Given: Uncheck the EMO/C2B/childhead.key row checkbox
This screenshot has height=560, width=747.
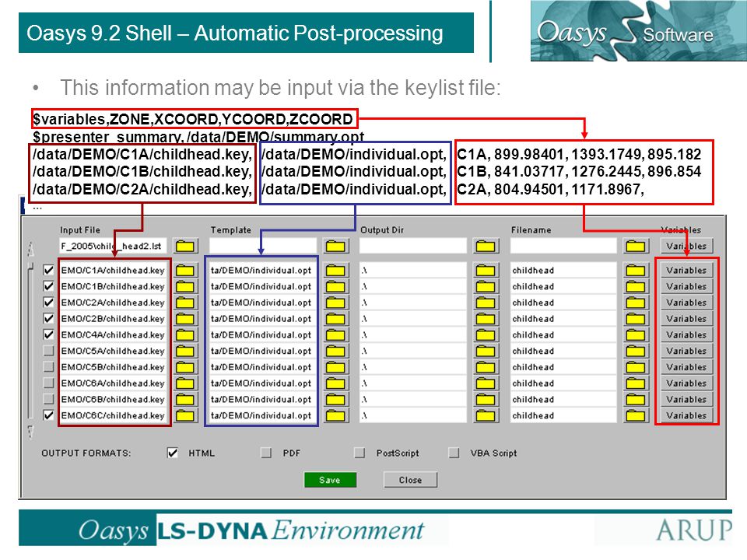Looking at the screenshot, I should click(48, 319).
